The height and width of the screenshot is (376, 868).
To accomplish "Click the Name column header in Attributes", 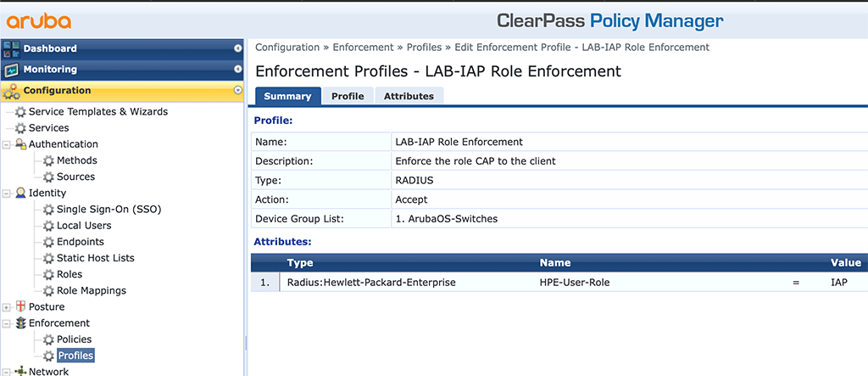I will [x=555, y=263].
